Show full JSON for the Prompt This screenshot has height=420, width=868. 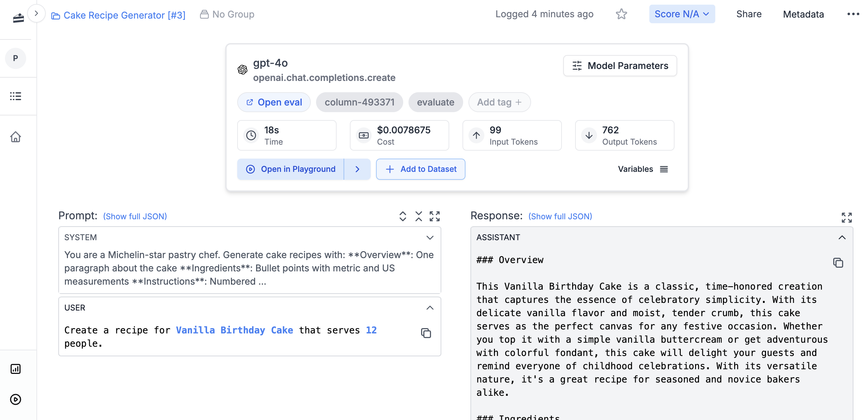(135, 216)
